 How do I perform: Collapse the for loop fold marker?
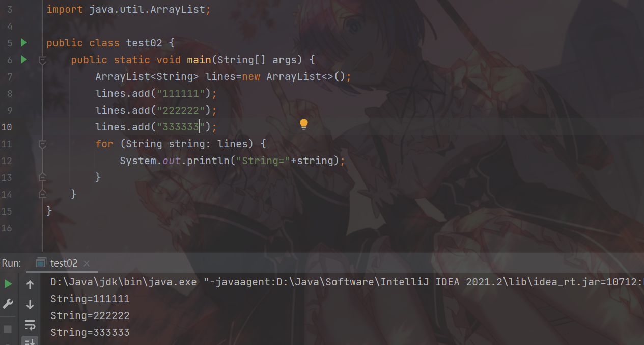click(x=43, y=144)
